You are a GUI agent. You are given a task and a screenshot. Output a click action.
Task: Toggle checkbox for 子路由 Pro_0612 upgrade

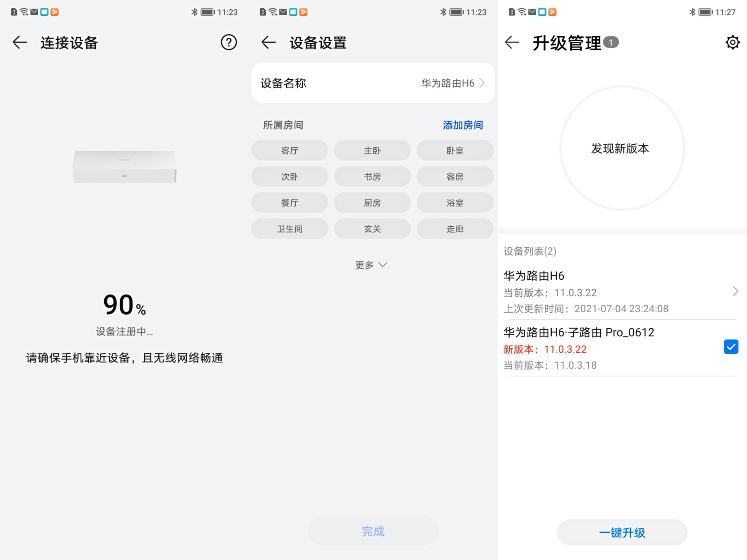731,346
